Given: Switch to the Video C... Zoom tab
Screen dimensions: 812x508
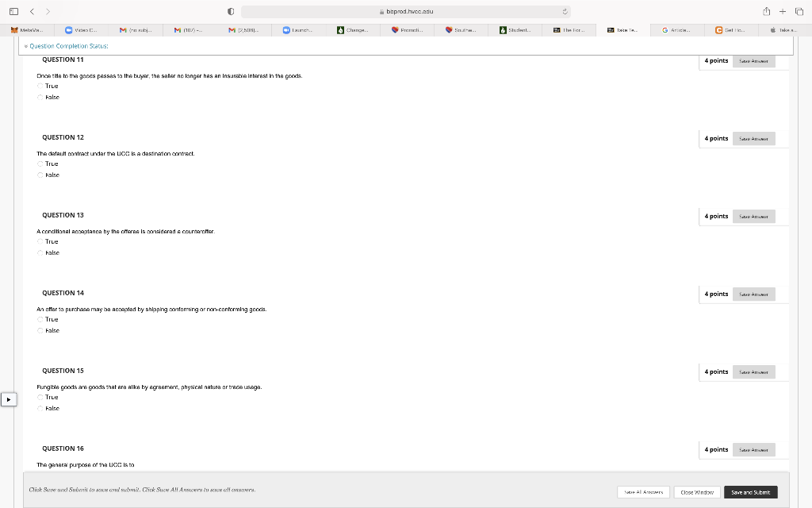Looking at the screenshot, I should [x=82, y=30].
